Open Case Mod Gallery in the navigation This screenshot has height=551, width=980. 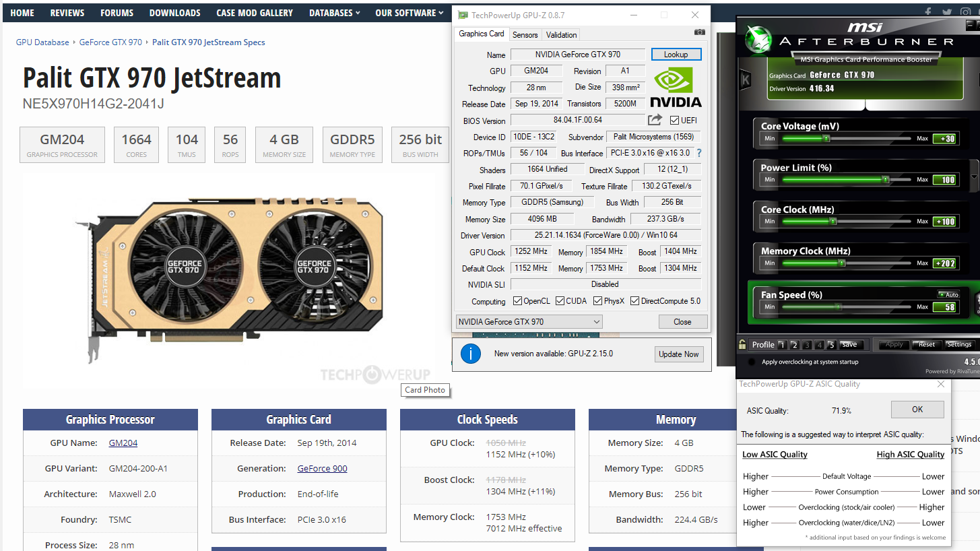coord(255,13)
